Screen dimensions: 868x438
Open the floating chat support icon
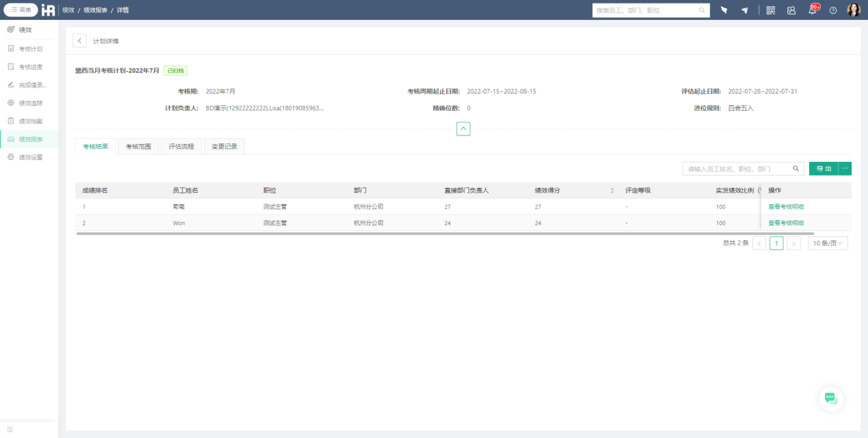point(830,398)
